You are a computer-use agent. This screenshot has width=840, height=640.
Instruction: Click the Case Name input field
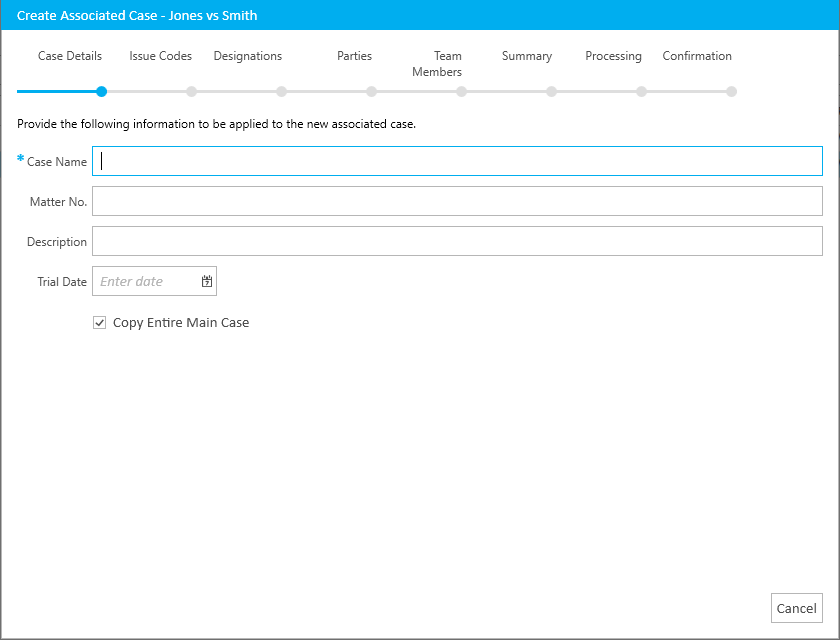[x=457, y=161]
